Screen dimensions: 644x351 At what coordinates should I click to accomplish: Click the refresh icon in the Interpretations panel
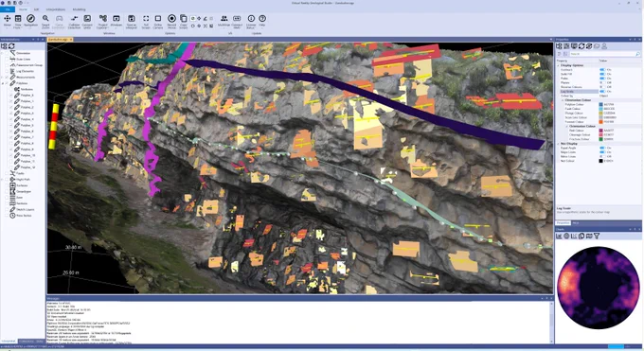pyautogui.click(x=11, y=46)
